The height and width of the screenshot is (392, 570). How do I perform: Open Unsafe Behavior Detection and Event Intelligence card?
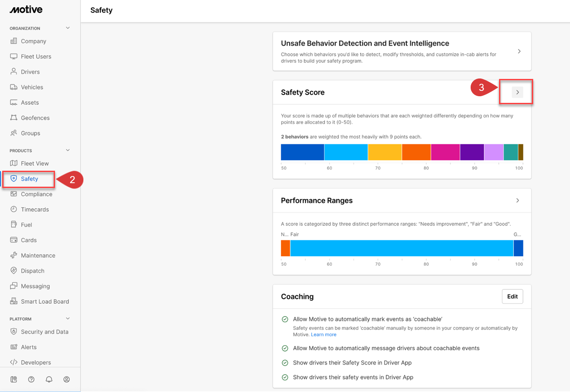tap(401, 51)
